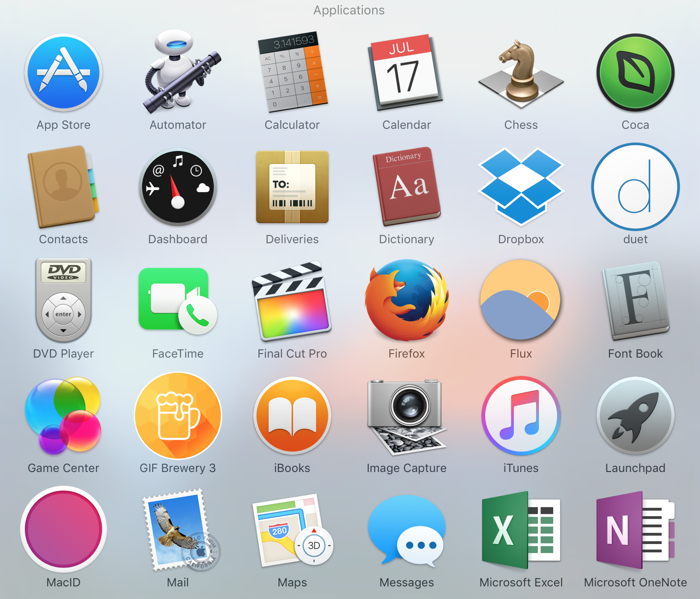Image resolution: width=700 pixels, height=599 pixels.
Task: Open the Dashboard
Action: tap(177, 187)
